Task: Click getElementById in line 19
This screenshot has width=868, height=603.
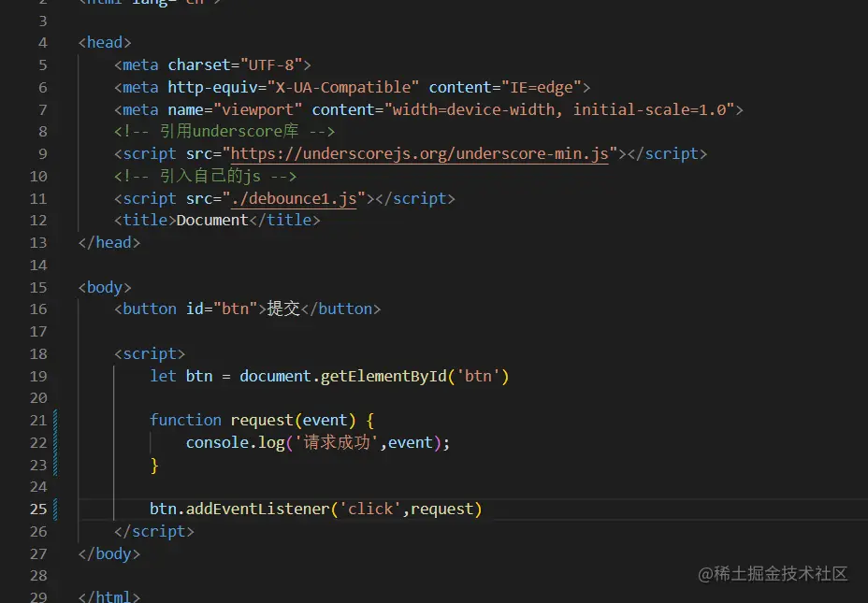Action: pos(383,376)
